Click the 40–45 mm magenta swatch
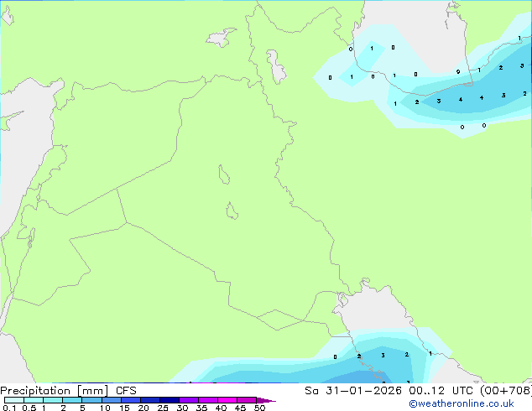 pyautogui.click(x=227, y=400)
